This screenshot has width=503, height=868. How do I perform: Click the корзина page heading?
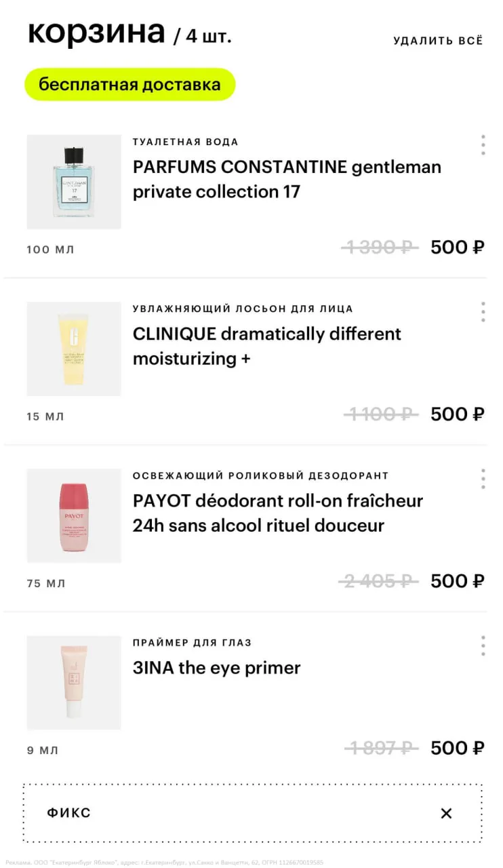point(96,33)
